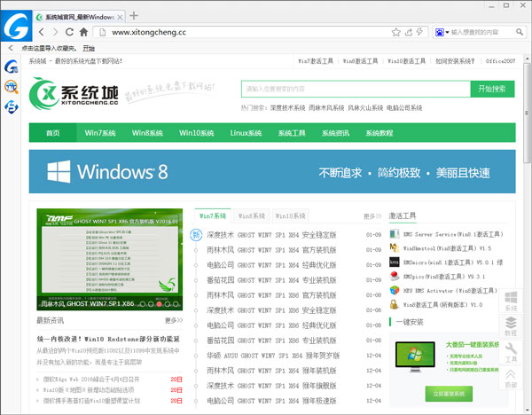The width and height of the screenshot is (532, 415).
Task: Click the large G browser logo
Action: (x=16, y=26)
